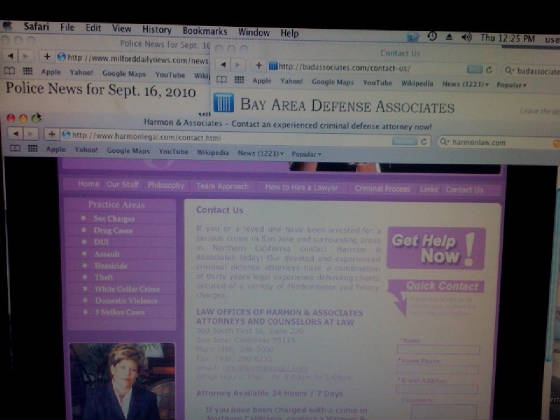560x420 pixels.
Task: Click the back arrow in Harmon & Associates window
Action: coord(16,133)
